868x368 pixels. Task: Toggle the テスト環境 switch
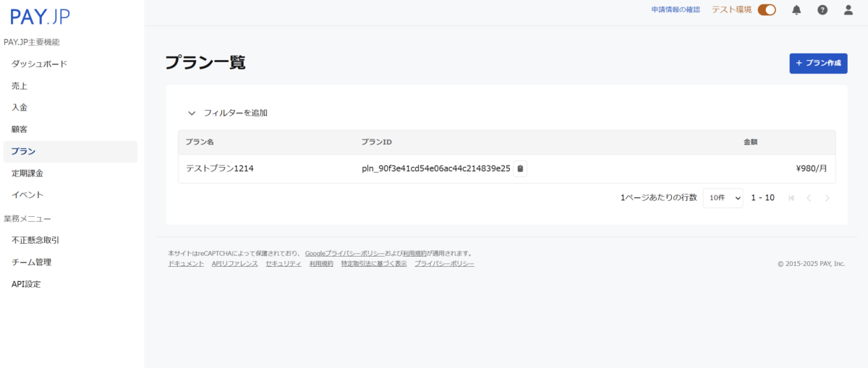point(766,10)
